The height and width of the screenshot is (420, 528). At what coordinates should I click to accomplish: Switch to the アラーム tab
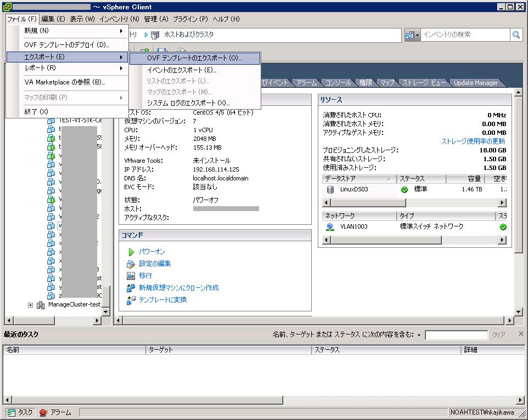pyautogui.click(x=307, y=83)
